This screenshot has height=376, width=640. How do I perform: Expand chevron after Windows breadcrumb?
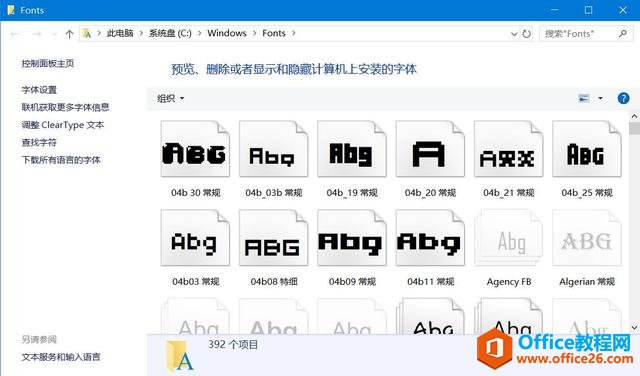coord(255,33)
